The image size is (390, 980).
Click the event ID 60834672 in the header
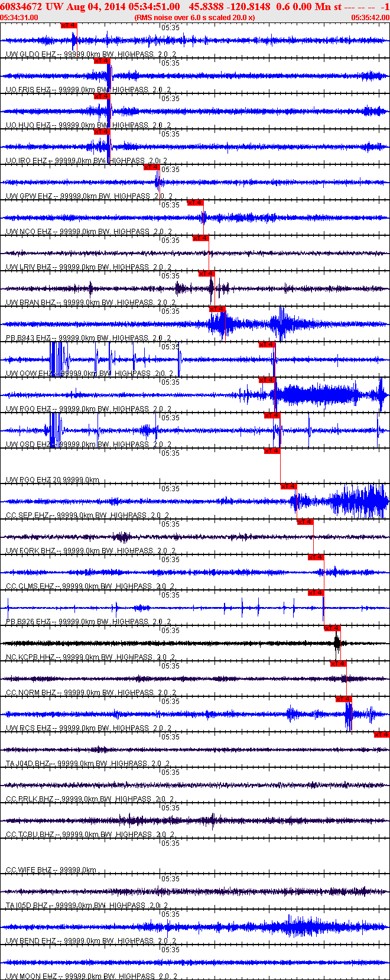point(21,7)
